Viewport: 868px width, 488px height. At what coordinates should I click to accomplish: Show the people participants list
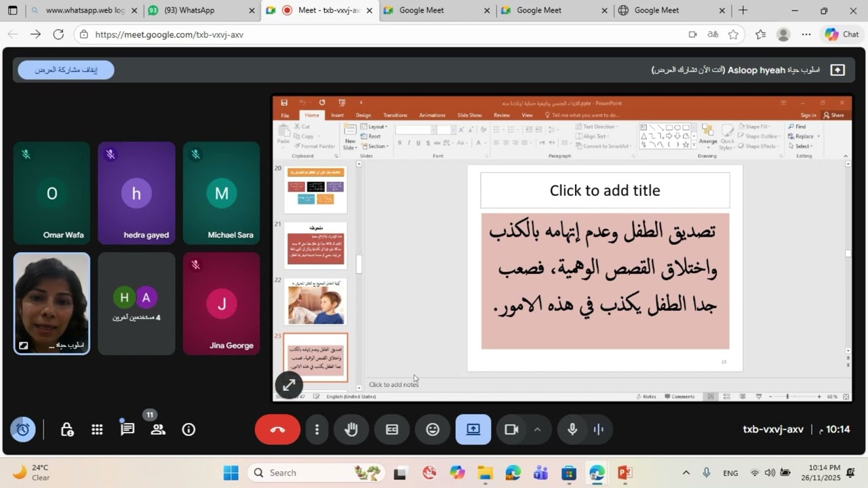pos(158,430)
